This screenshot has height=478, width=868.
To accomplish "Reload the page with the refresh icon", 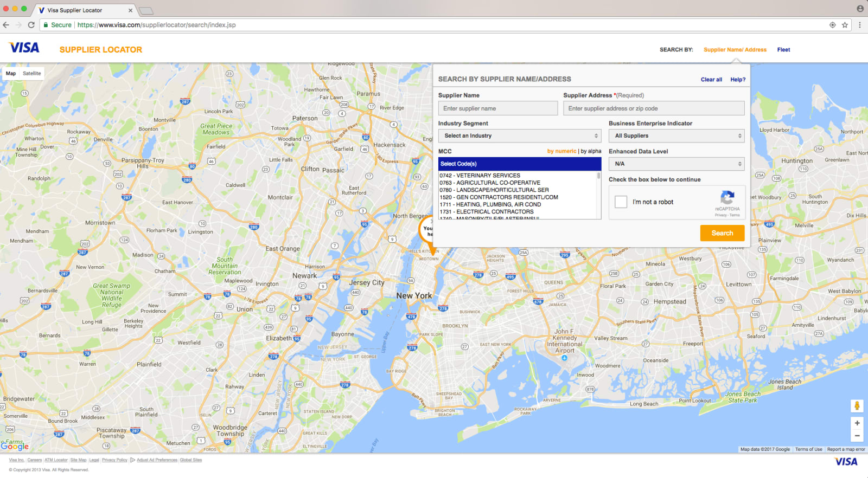I will coord(31,25).
